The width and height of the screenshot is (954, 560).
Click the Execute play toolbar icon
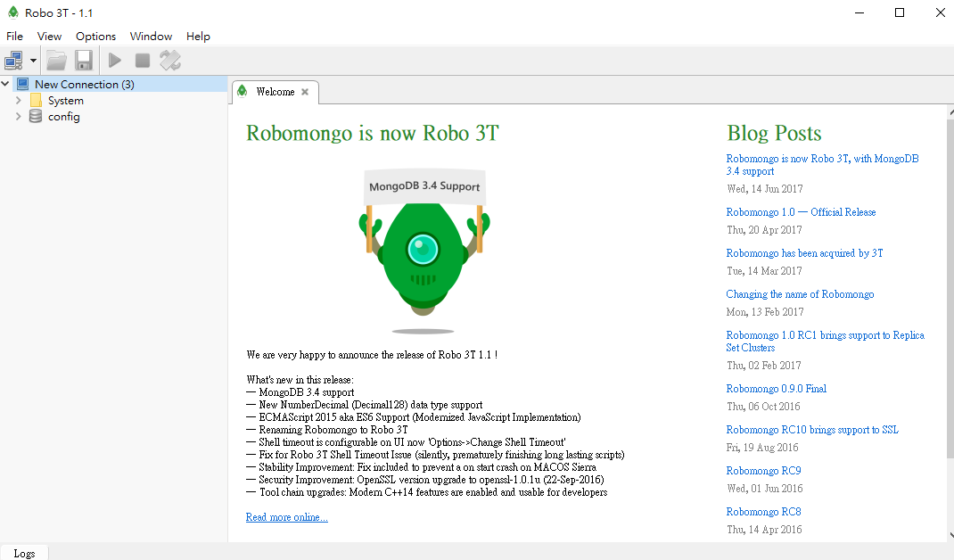click(x=114, y=61)
